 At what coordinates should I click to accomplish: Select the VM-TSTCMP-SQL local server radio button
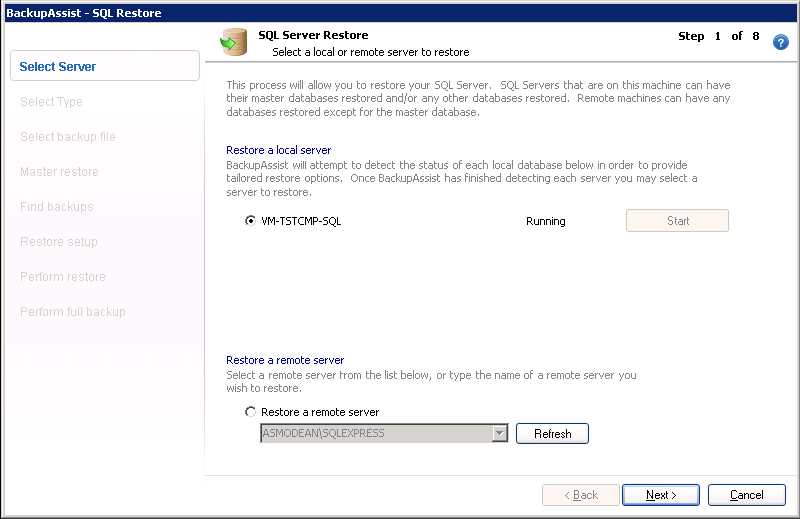pos(250,220)
